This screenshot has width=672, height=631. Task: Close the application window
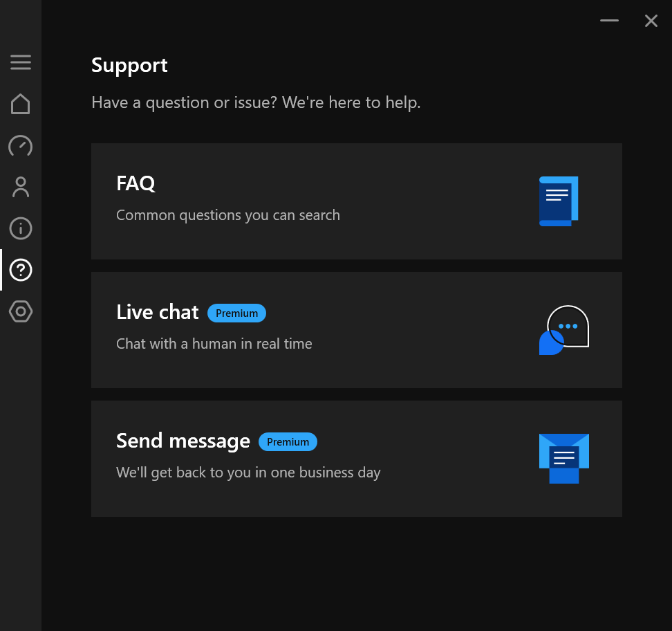pyautogui.click(x=651, y=21)
